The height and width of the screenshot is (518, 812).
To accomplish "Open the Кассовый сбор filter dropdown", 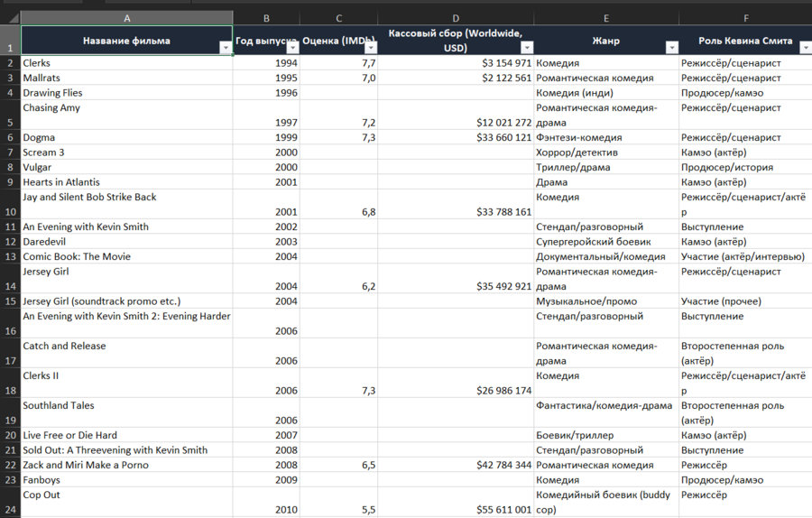I will point(525,49).
